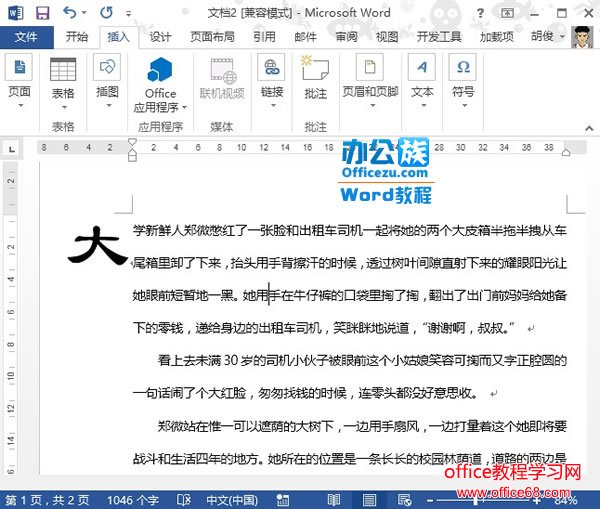Click the zoom percentage level
600x509 pixels.
click(566, 500)
